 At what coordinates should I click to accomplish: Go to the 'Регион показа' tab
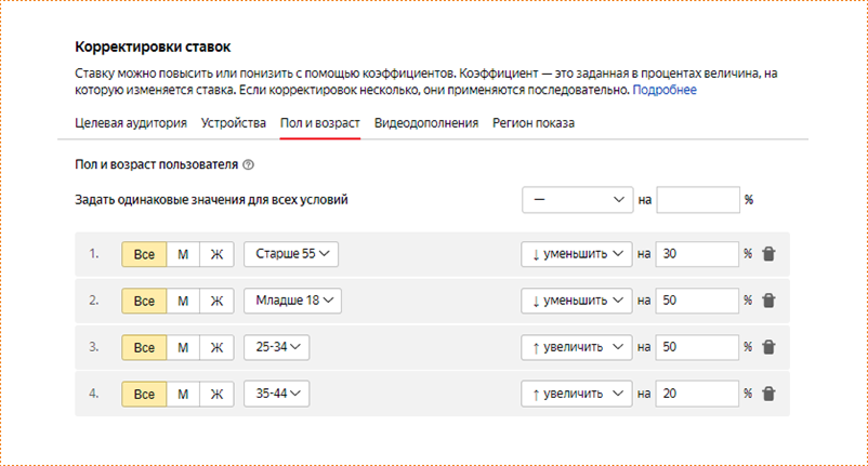click(533, 123)
